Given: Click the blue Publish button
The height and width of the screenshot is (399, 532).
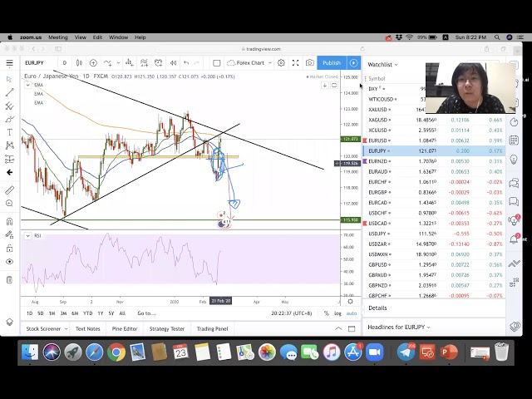Looking at the screenshot, I should [332, 63].
